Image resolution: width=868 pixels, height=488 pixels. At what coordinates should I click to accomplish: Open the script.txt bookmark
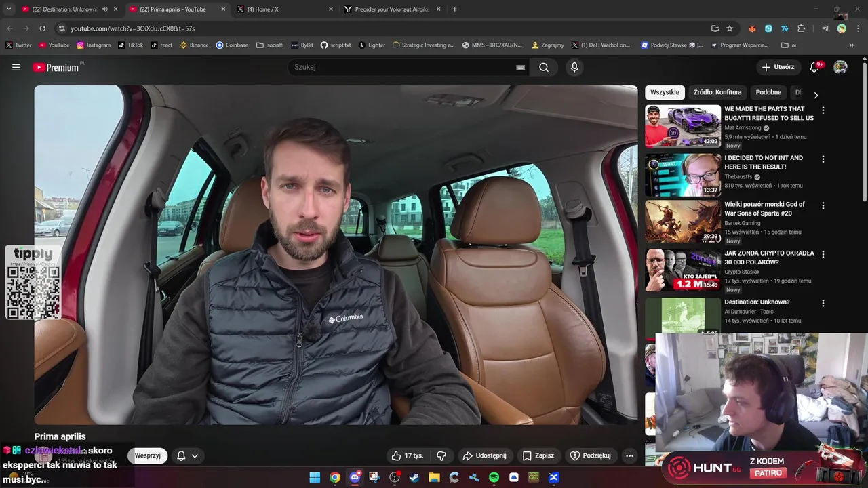pos(336,45)
